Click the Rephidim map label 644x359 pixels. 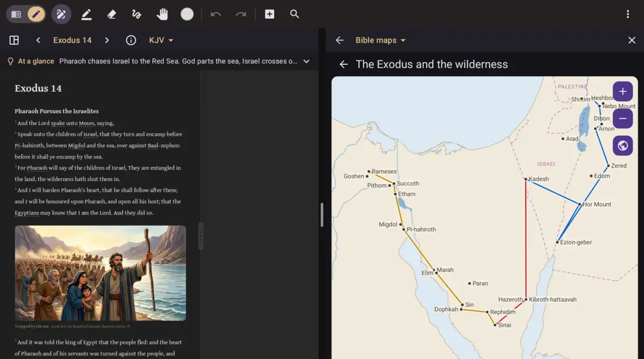pos(503,312)
